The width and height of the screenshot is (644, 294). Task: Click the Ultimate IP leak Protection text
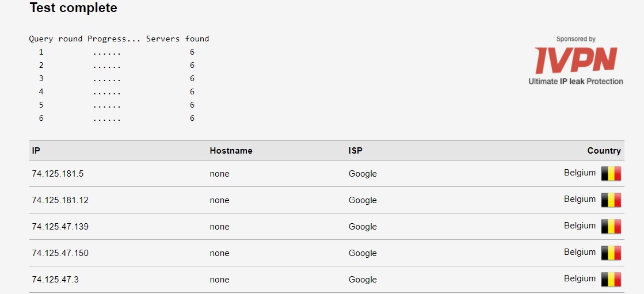coord(576,81)
